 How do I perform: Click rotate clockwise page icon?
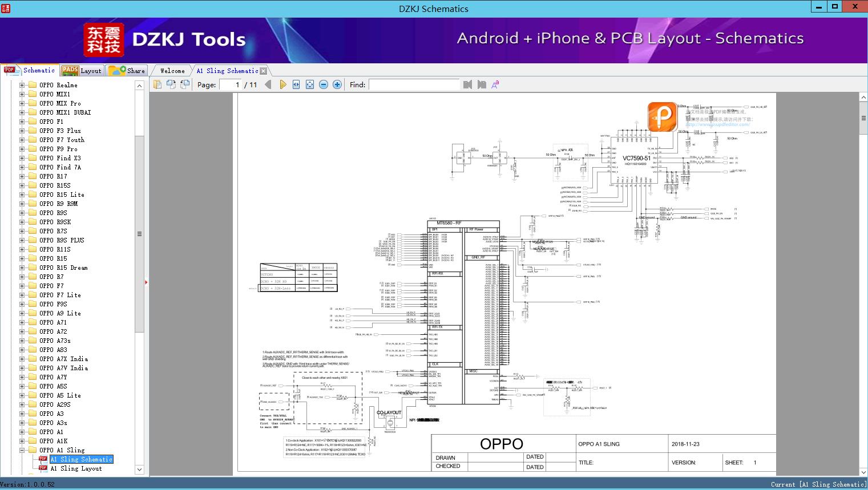point(184,84)
